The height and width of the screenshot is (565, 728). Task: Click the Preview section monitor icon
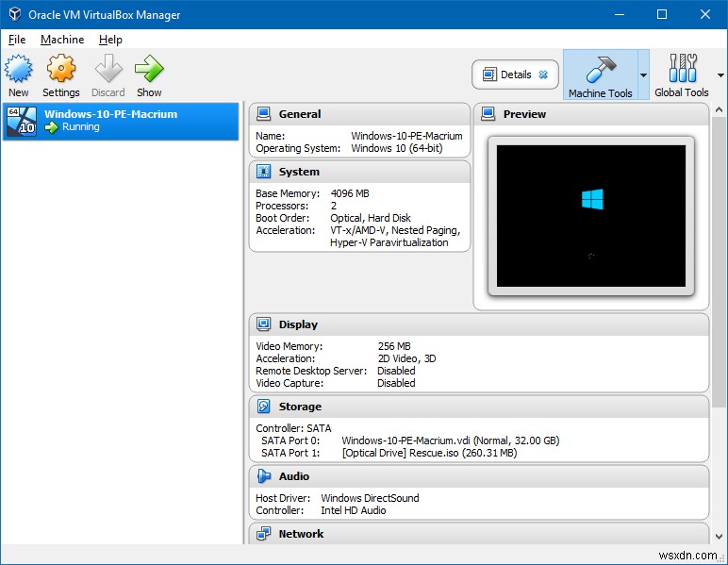(488, 114)
